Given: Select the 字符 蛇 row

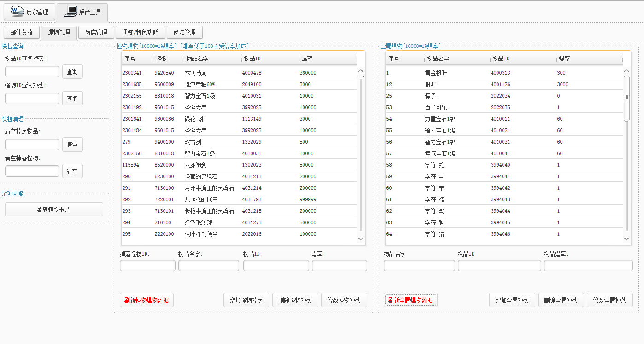Looking at the screenshot, I should click(x=504, y=165).
